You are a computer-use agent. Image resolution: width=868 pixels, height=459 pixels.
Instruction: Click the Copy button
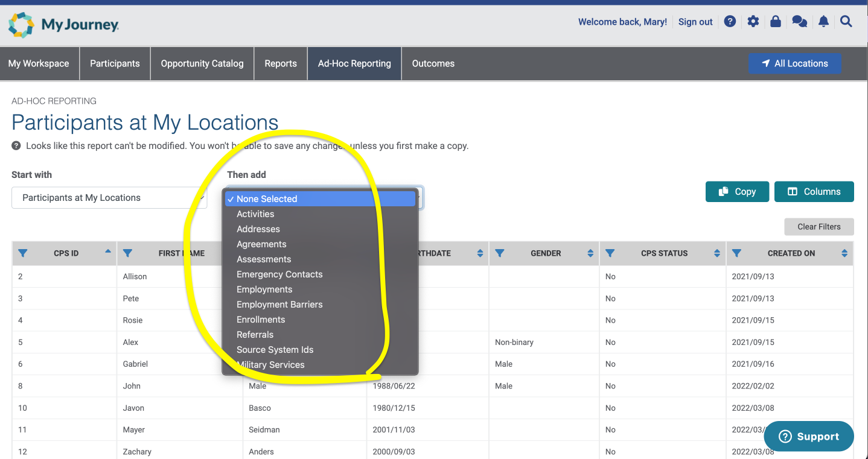click(x=737, y=192)
